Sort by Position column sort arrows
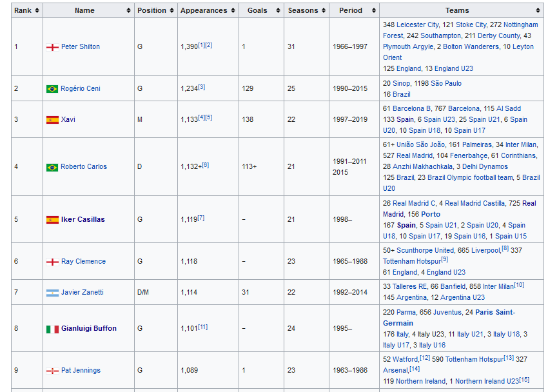The height and width of the screenshot is (392, 548). point(171,10)
